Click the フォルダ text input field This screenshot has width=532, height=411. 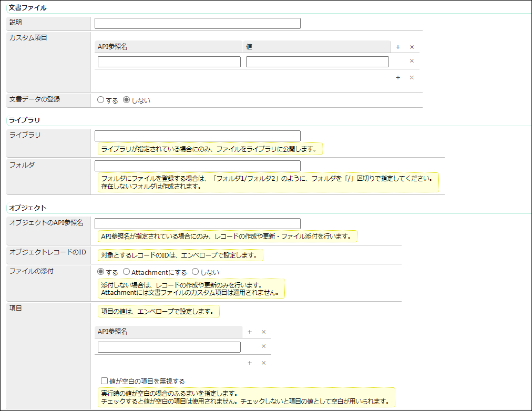tap(197, 166)
